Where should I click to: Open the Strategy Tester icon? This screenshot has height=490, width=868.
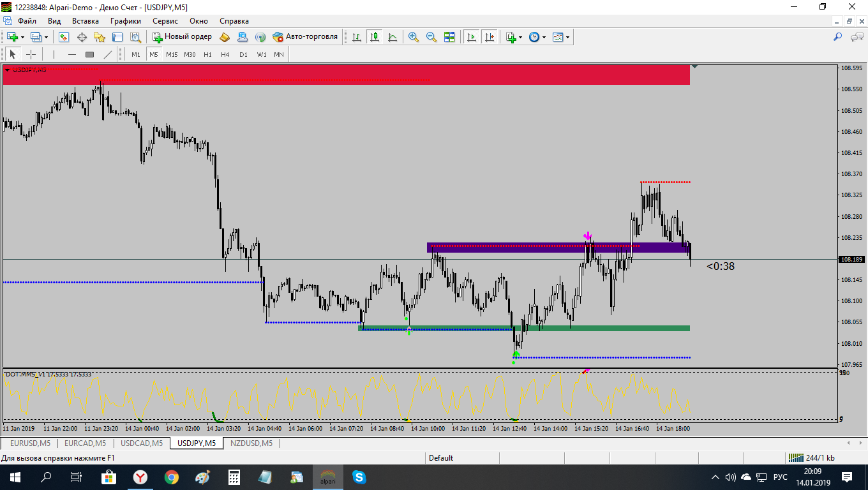click(135, 37)
